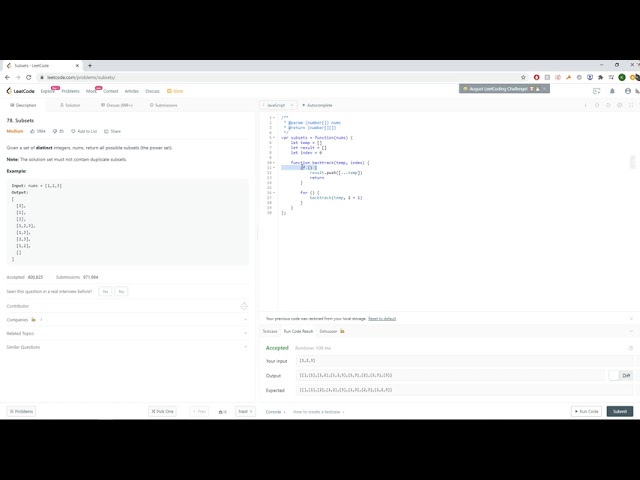Open the Chrome extensions puzzle icon
The width and height of the screenshot is (640, 480).
(600, 77)
